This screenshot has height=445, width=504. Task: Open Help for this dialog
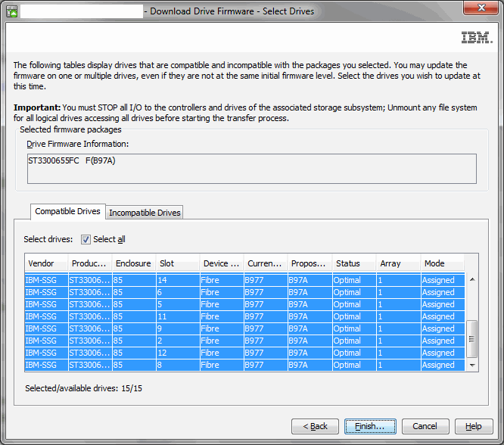[473, 426]
